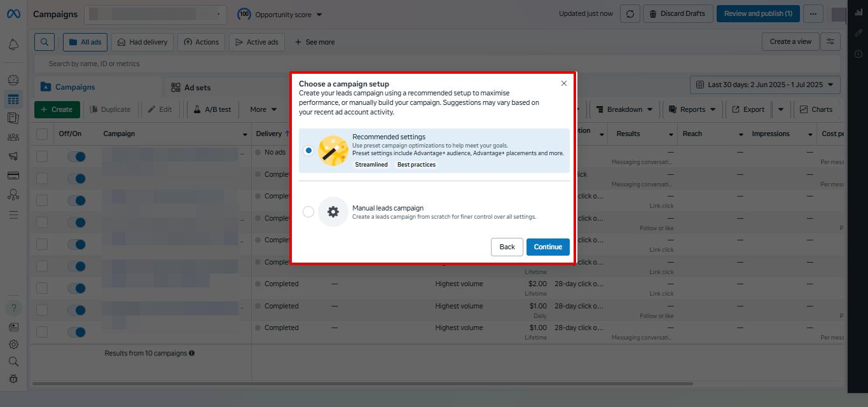This screenshot has width=868, height=407.
Task: Select the Actions filter
Action: (201, 42)
